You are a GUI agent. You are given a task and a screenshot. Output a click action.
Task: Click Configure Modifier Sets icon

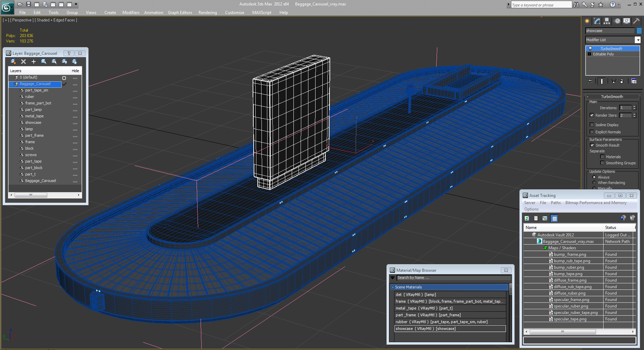pyautogui.click(x=634, y=81)
